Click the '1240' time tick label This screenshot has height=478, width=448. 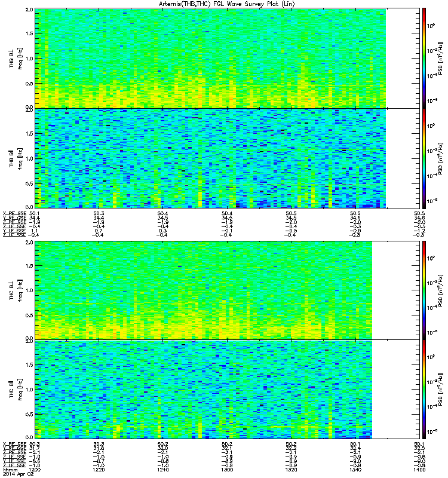coord(162,470)
